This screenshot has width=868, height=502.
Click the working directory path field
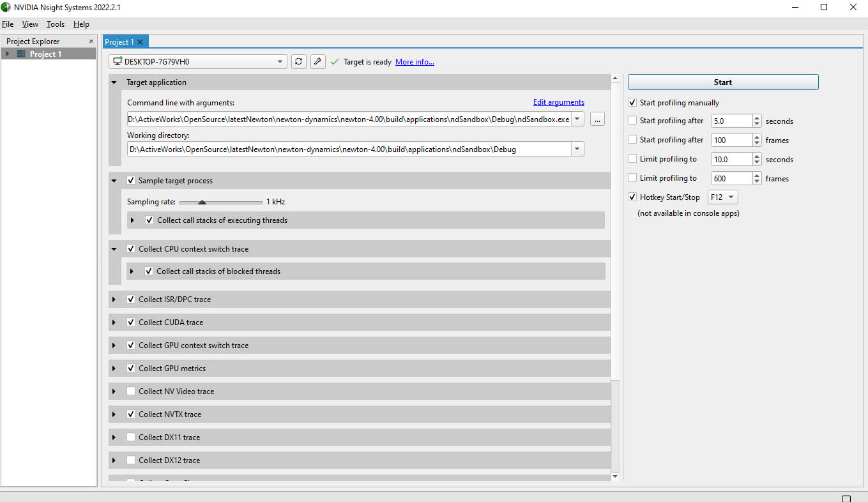[x=349, y=149]
